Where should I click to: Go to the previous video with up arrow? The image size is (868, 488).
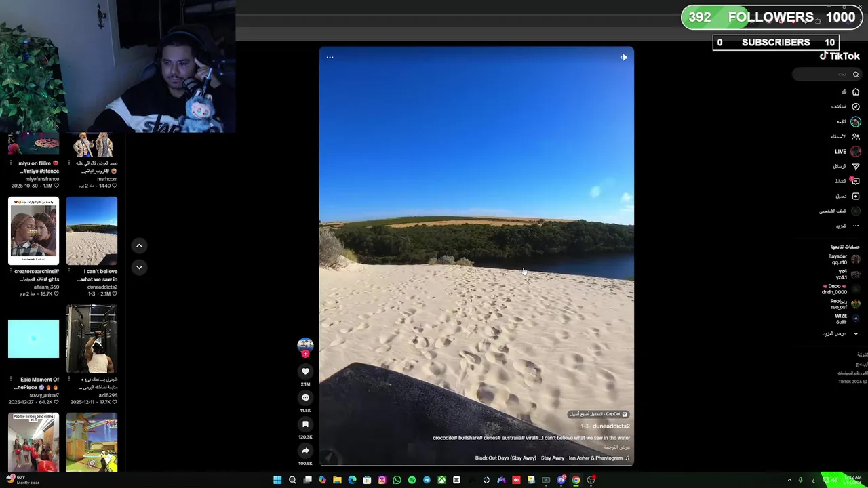pyautogui.click(x=139, y=246)
